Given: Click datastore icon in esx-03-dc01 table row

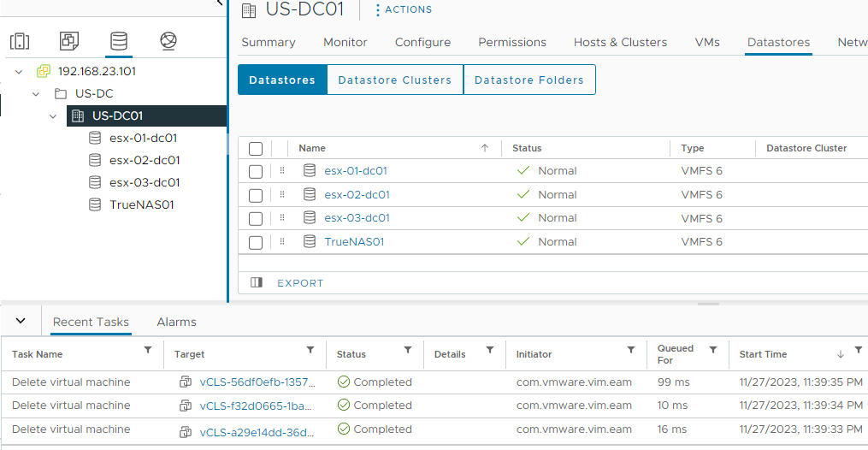Looking at the screenshot, I should [310, 217].
